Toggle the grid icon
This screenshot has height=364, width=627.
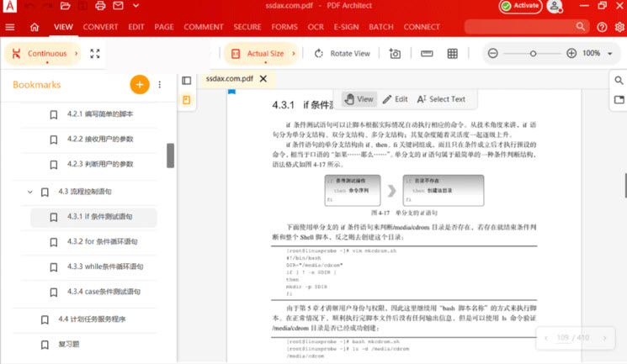pyautogui.click(x=452, y=54)
